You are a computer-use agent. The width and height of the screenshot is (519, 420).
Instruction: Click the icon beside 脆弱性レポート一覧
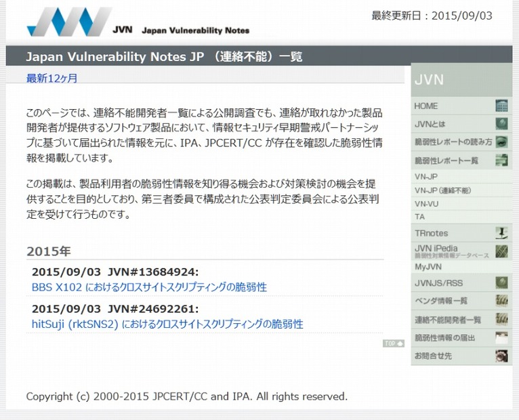(502, 160)
